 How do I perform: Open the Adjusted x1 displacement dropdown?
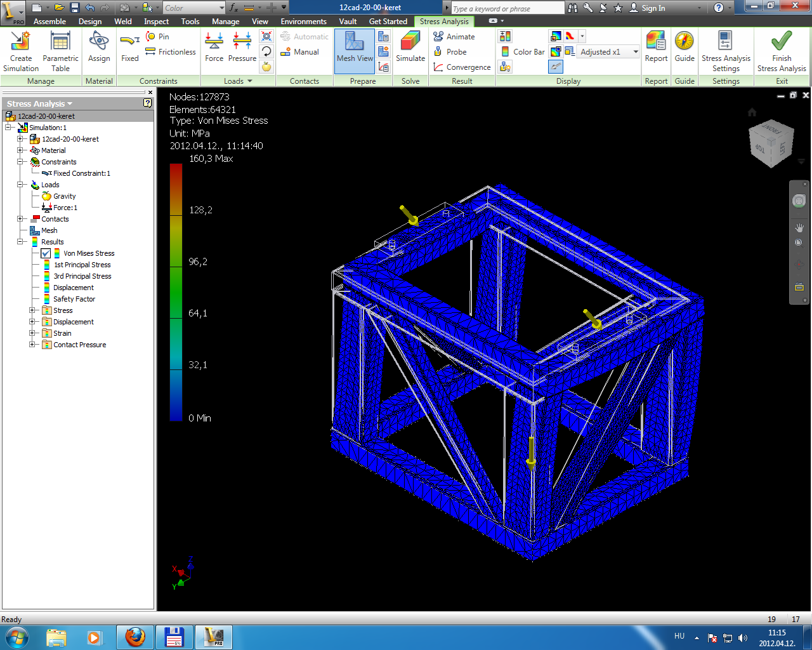point(636,52)
